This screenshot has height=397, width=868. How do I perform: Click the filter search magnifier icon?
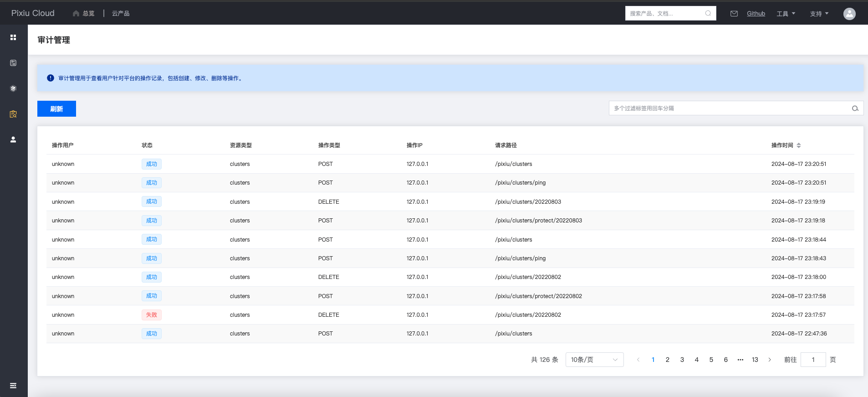(x=855, y=108)
